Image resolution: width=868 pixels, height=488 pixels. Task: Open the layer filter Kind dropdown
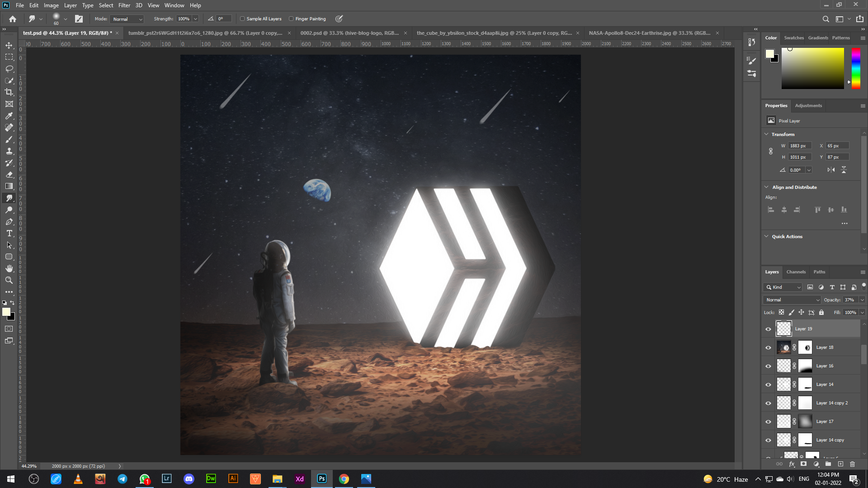tap(783, 287)
